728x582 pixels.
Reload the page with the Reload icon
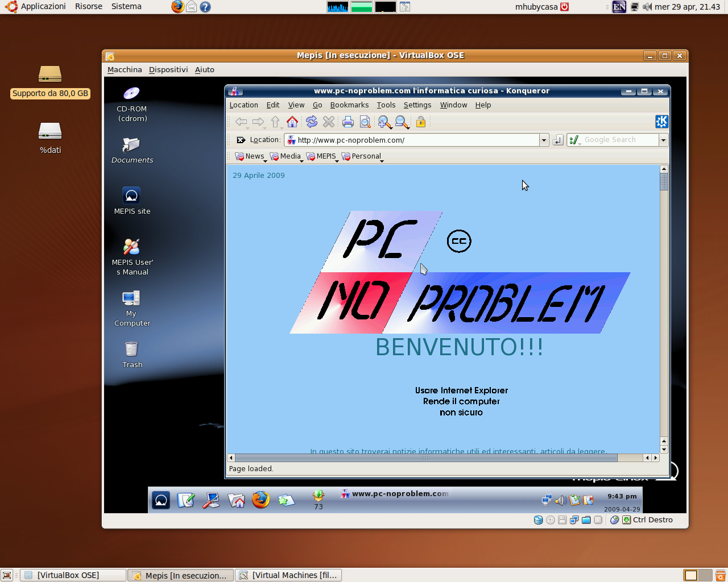pyautogui.click(x=311, y=122)
